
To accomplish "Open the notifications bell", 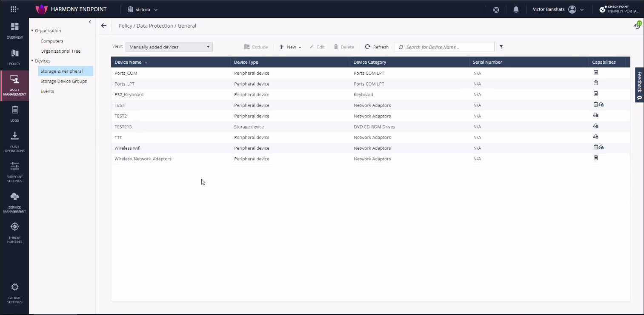I will click(516, 9).
